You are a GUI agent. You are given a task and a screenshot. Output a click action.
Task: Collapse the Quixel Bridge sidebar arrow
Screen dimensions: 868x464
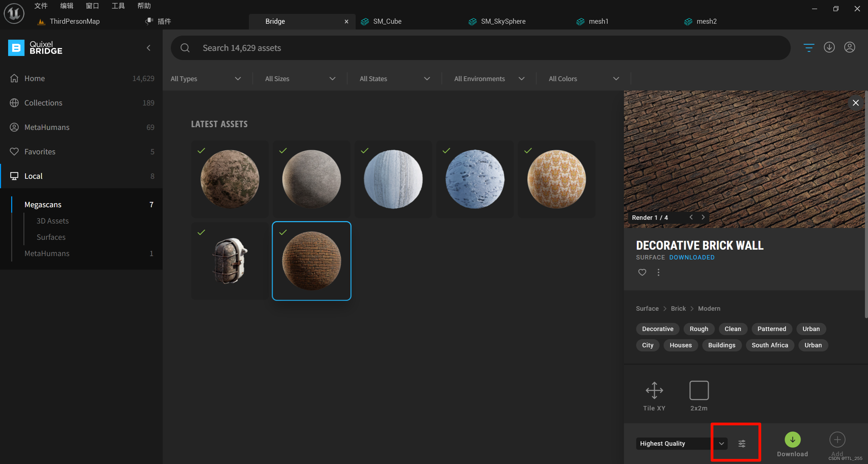(x=149, y=48)
